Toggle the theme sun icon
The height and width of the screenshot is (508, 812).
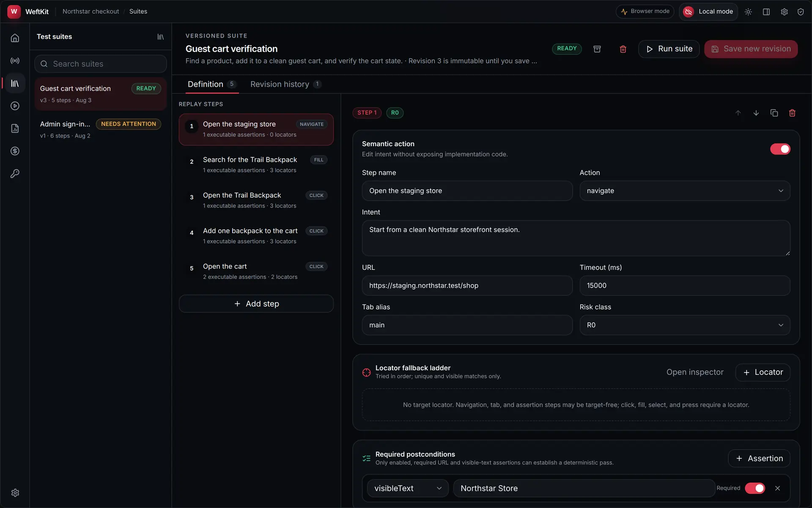pos(748,12)
